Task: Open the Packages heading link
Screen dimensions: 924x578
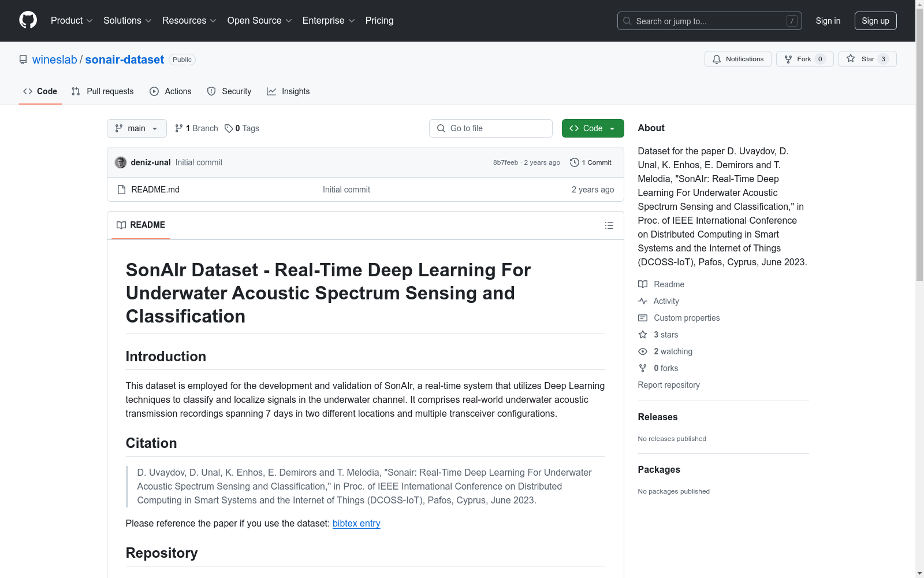Action: [659, 469]
